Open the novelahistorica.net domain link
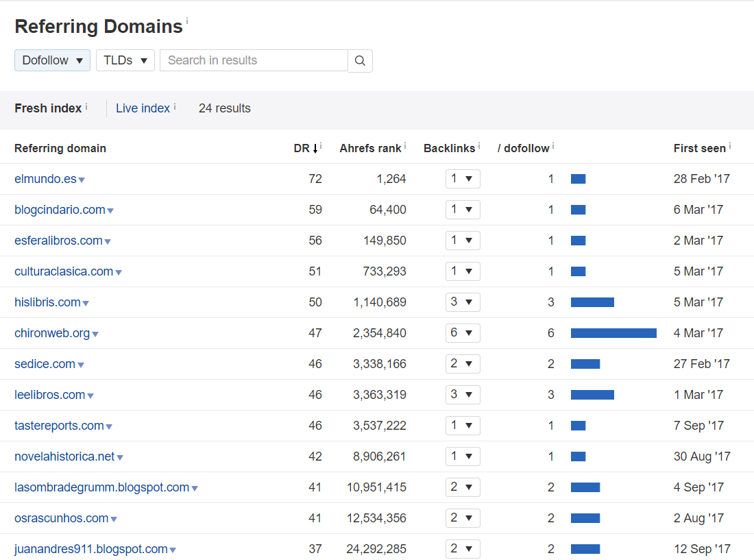The image size is (754, 560). (x=64, y=456)
